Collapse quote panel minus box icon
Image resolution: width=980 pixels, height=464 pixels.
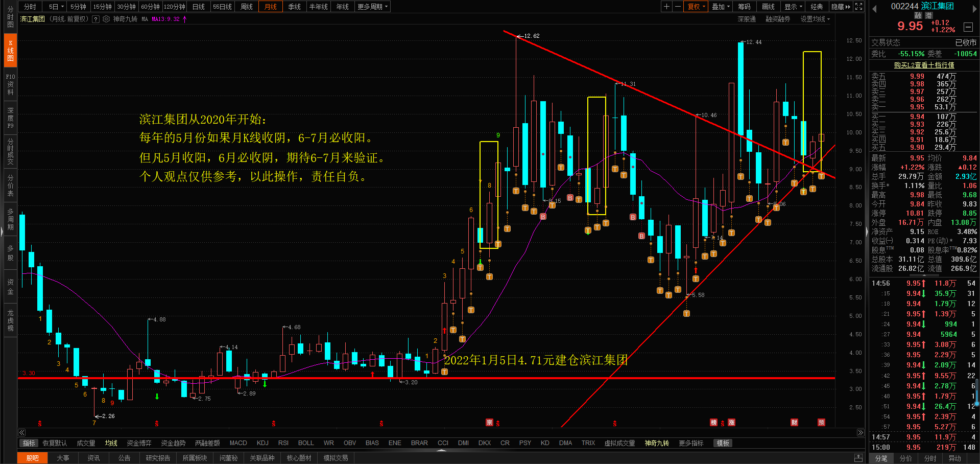(x=968, y=27)
